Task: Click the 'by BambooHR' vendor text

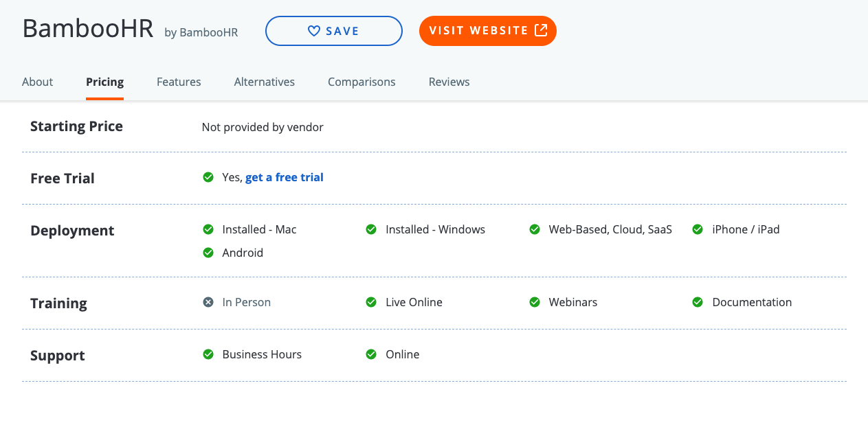Action: pos(201,32)
